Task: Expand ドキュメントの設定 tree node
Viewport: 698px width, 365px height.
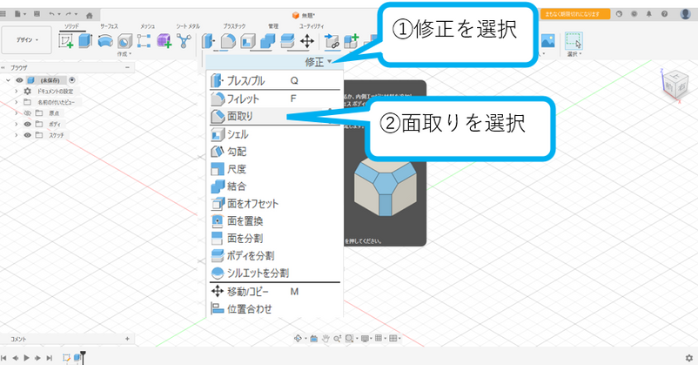Action: tap(16, 91)
